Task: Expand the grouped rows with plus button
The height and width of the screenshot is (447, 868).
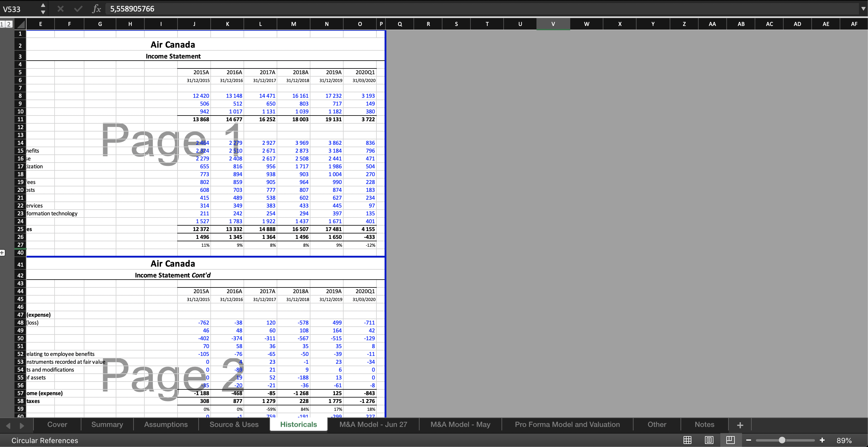Action: coord(2,252)
